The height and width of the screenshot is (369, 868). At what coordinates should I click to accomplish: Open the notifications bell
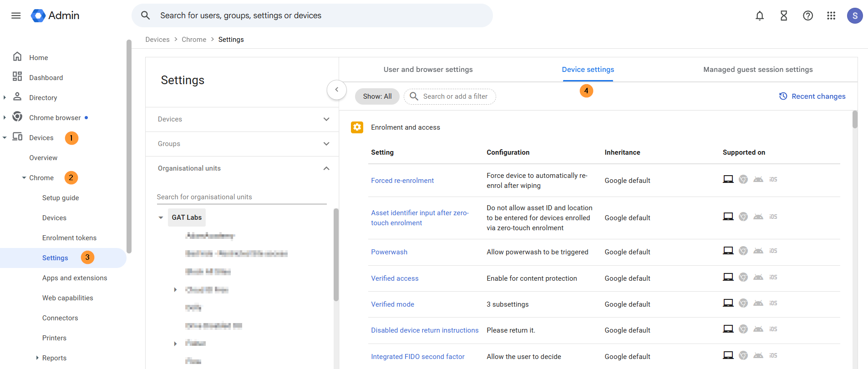point(760,16)
